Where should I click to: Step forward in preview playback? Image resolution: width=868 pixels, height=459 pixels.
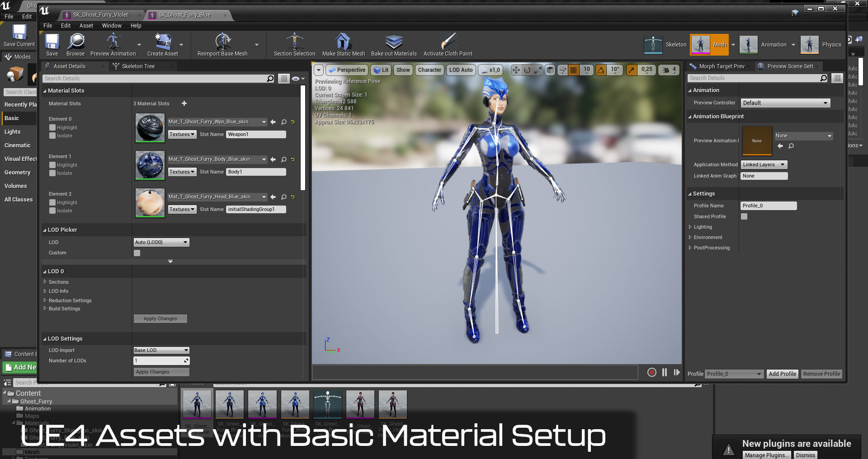pos(677,372)
